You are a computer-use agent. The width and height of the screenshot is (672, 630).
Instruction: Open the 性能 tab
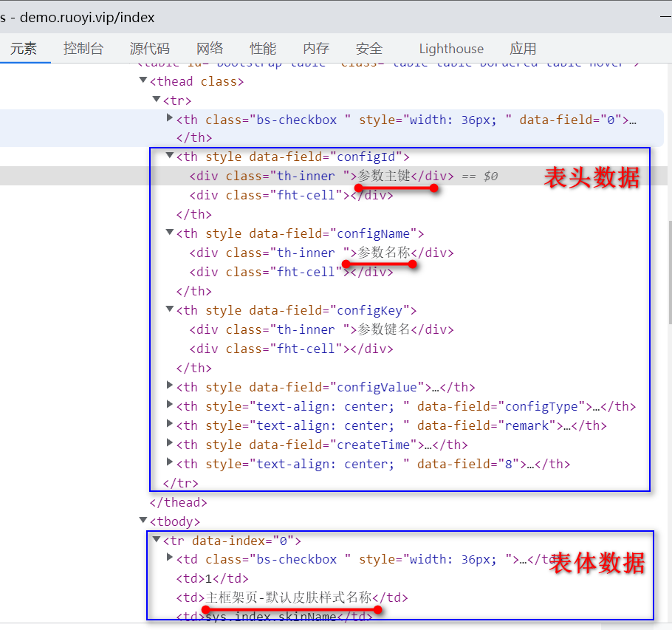click(x=263, y=49)
